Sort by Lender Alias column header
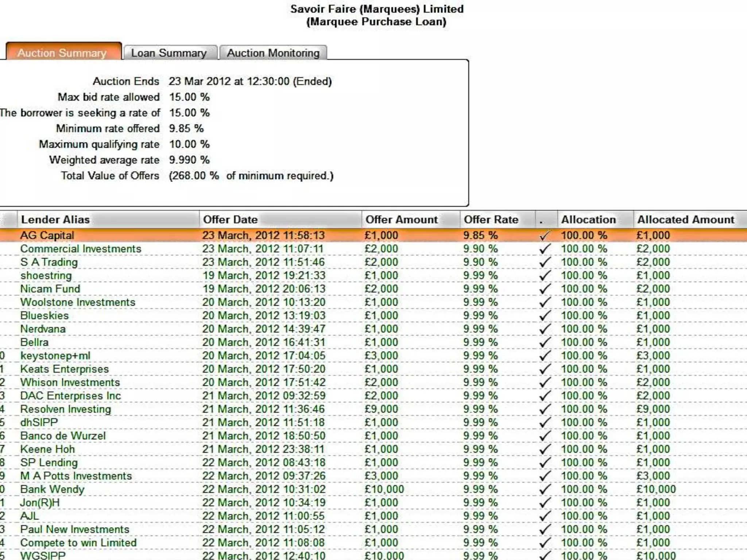The width and height of the screenshot is (747, 560). 55,219
